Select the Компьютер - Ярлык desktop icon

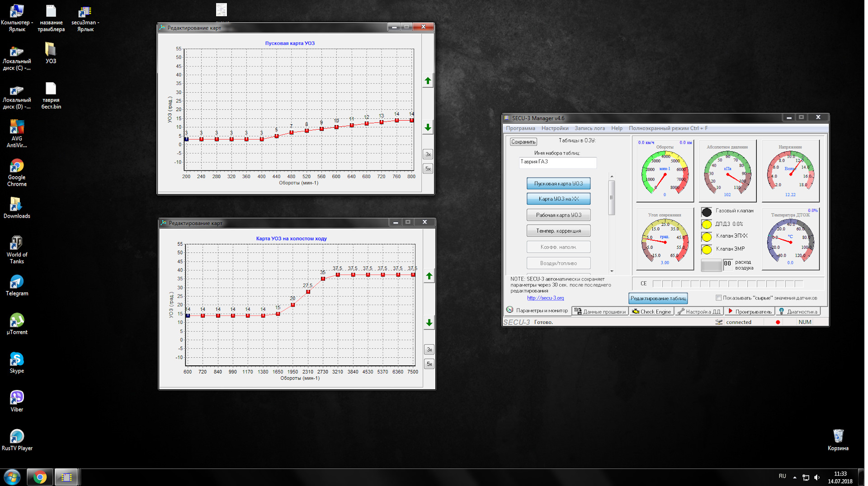click(x=17, y=18)
